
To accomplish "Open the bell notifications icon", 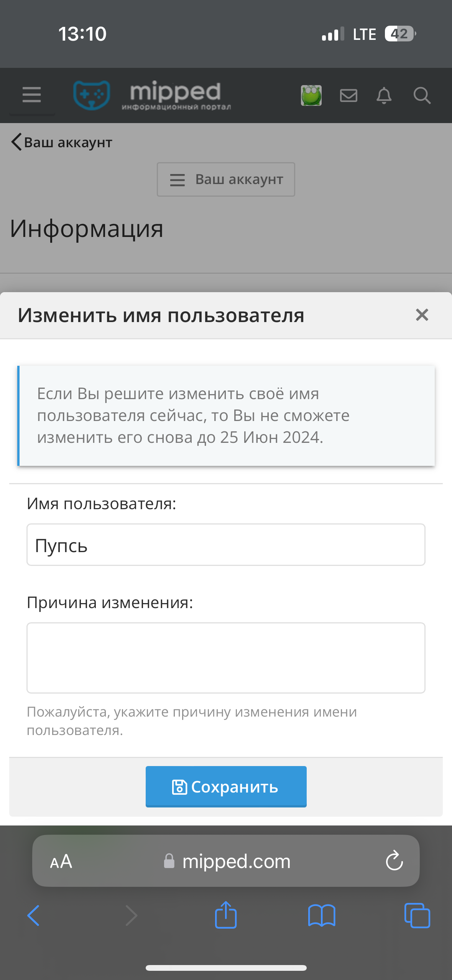I will tap(384, 95).
